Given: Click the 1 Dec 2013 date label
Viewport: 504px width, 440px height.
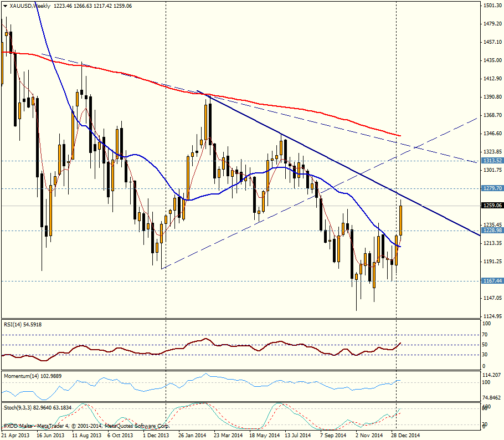Looking at the screenshot, I should tap(155, 436).
